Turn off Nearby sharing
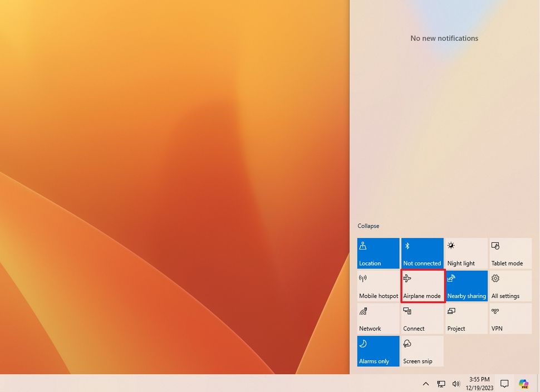 coord(466,286)
